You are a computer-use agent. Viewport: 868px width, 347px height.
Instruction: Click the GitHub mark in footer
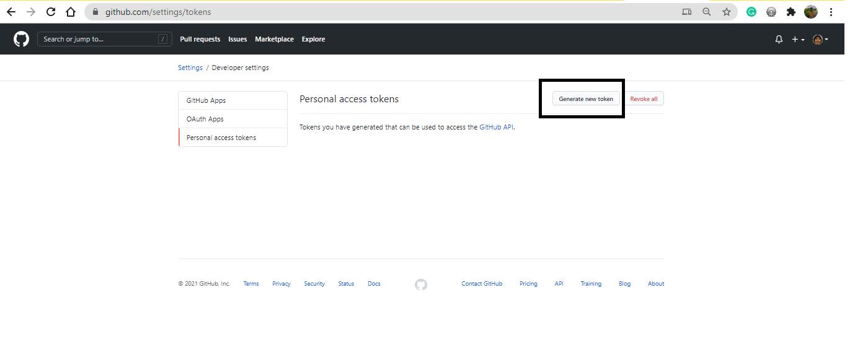tap(421, 284)
